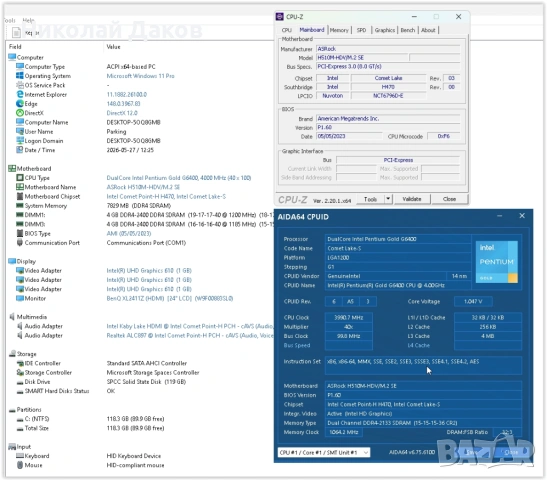Click the Close button in CPU-Z
The image size is (547, 480).
tap(449, 199)
